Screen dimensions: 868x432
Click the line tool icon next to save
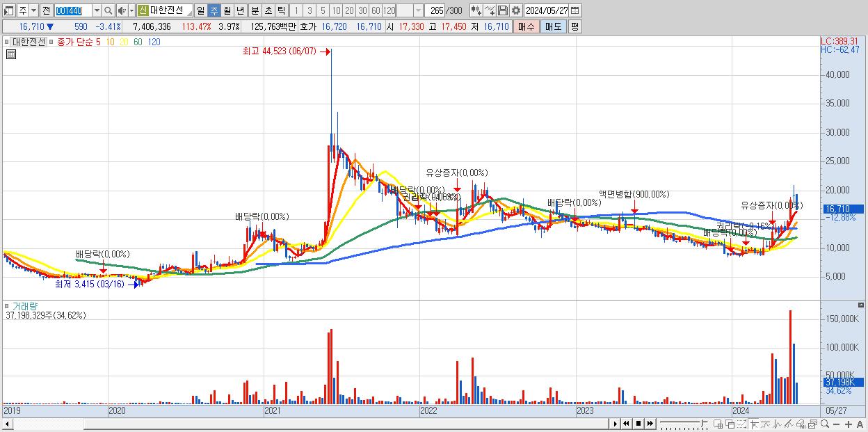[490, 10]
